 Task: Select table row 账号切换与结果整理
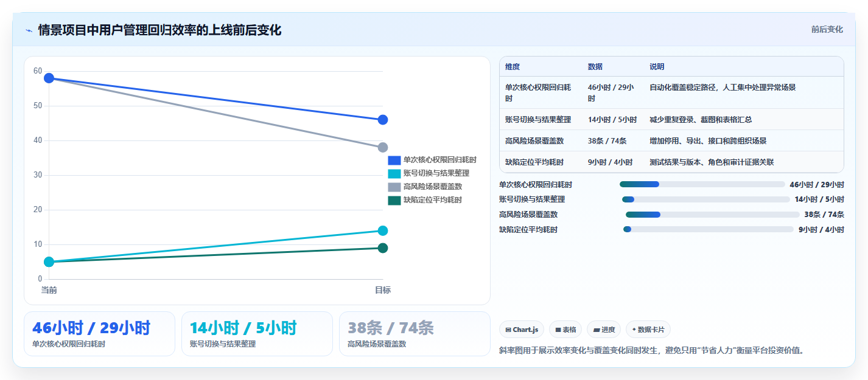tap(671, 120)
